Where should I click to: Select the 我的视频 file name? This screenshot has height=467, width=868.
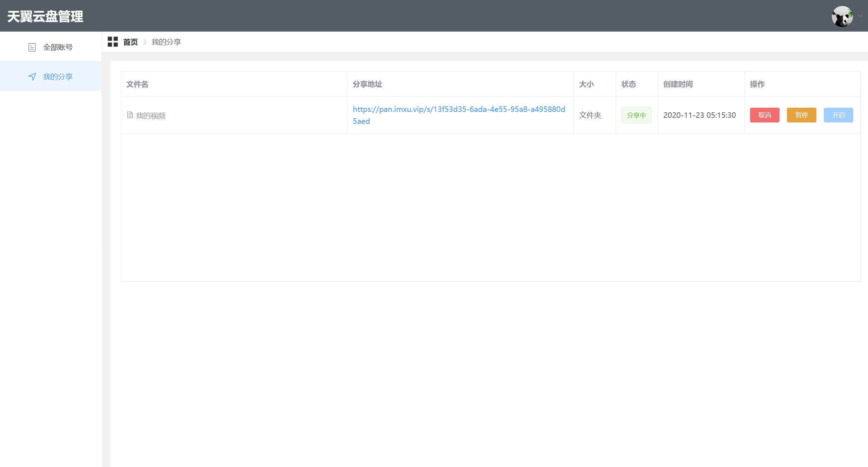pos(151,115)
